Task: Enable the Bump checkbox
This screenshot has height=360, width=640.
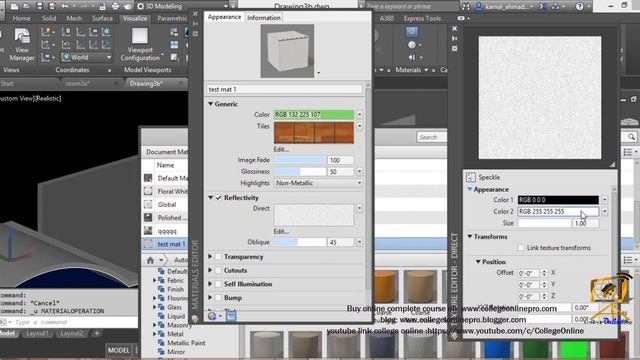Action: pyautogui.click(x=218, y=298)
